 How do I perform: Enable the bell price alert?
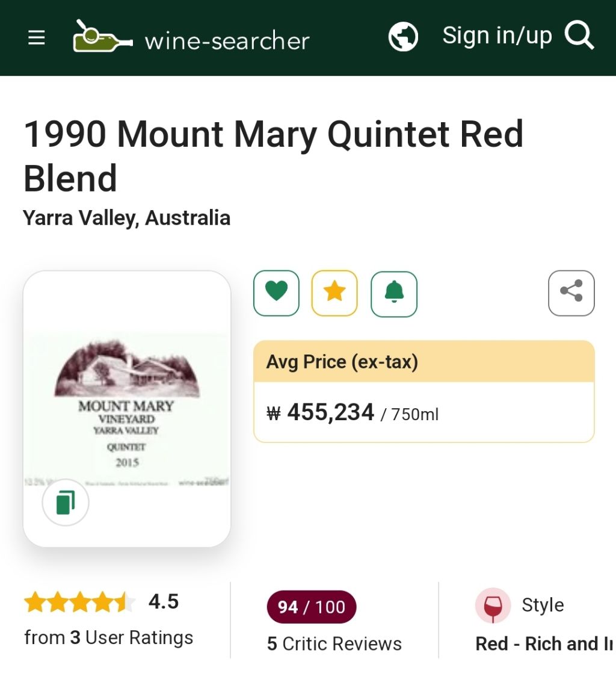click(394, 293)
